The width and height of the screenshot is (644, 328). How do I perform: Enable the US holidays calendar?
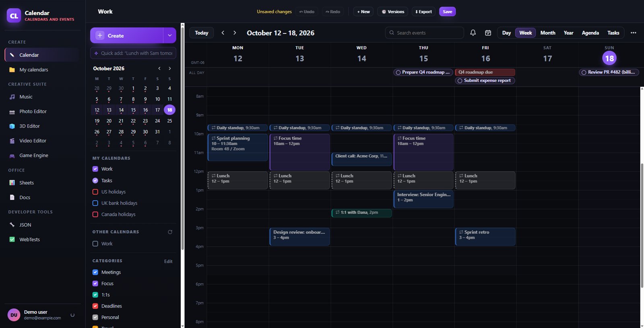[x=95, y=192]
